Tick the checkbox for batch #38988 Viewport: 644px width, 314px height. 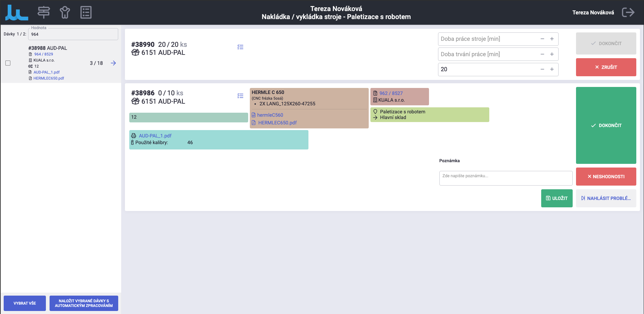click(8, 63)
